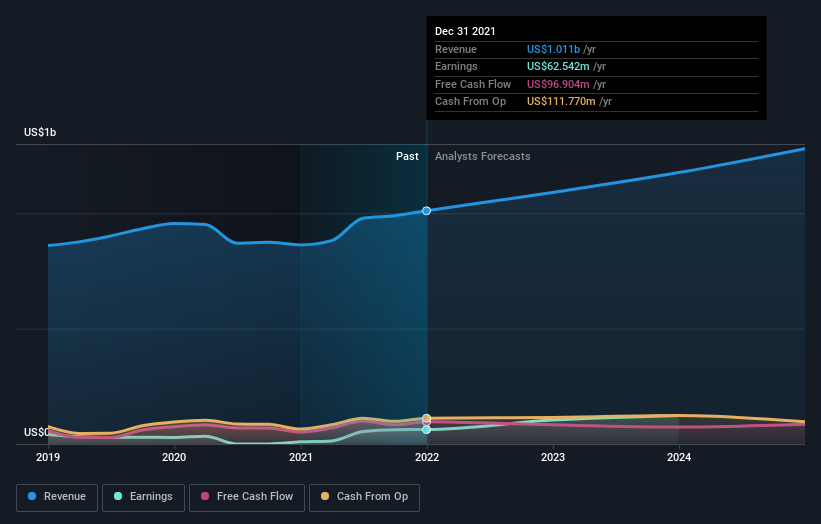Click the US$96.904m free cash flow value
This screenshot has width=821, height=524.
click(x=558, y=84)
